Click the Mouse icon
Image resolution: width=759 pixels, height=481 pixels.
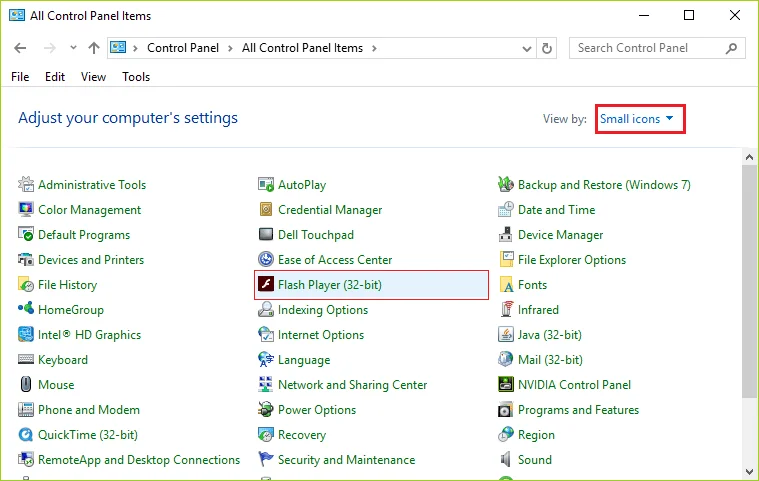point(26,385)
